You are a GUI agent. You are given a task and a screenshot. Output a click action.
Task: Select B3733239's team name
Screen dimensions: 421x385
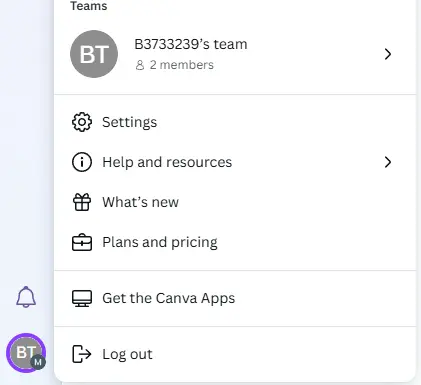pyautogui.click(x=191, y=44)
